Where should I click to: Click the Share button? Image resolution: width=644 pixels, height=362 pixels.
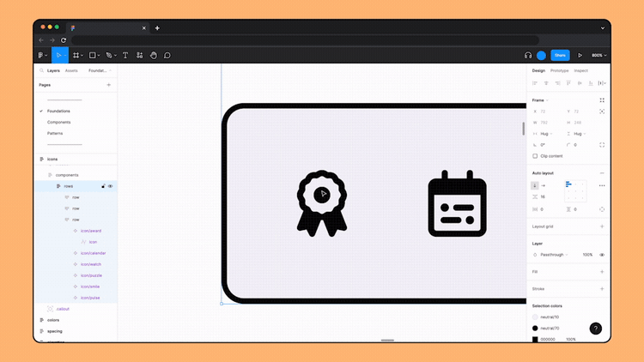(560, 56)
